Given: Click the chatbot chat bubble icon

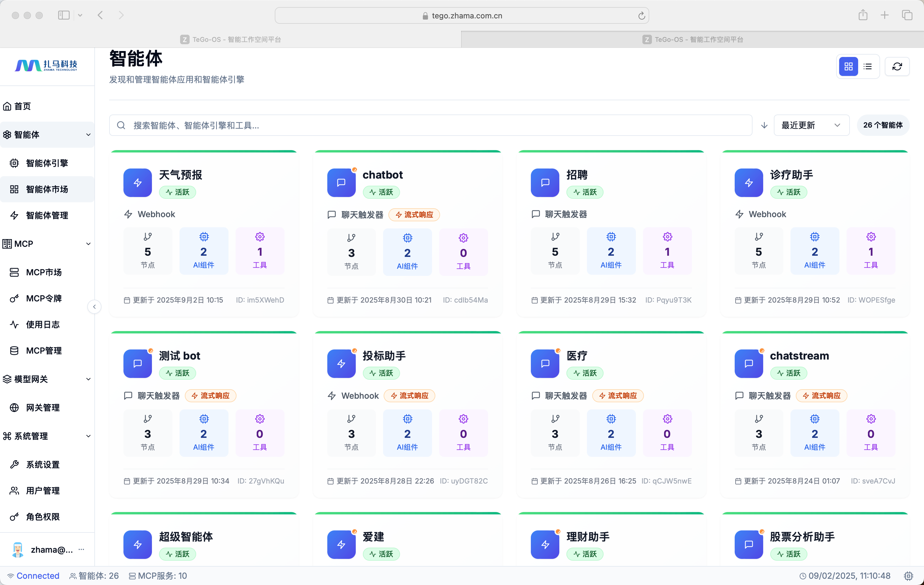Looking at the screenshot, I should click(341, 183).
